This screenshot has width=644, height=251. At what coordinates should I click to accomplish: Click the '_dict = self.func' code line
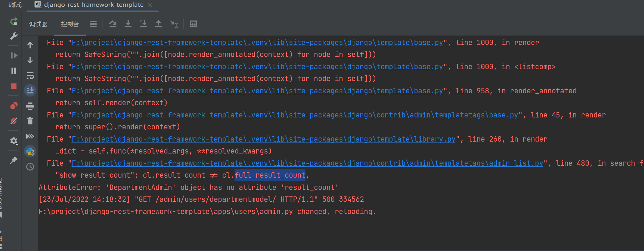(164, 151)
